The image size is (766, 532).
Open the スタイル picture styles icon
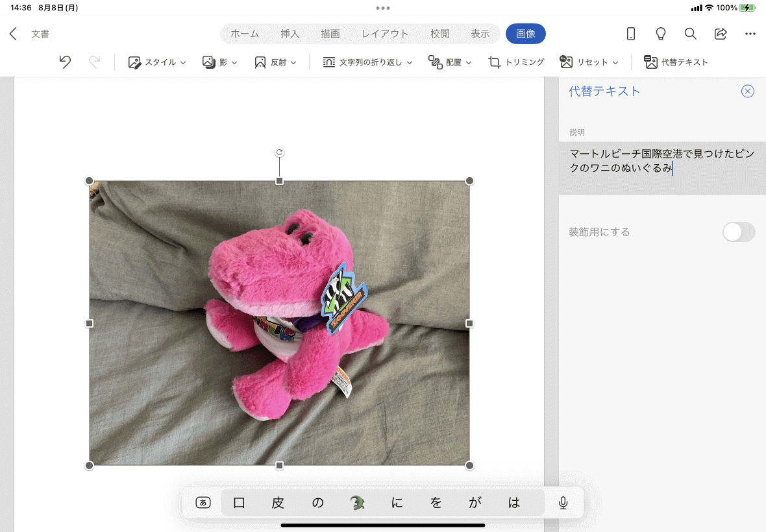point(134,62)
